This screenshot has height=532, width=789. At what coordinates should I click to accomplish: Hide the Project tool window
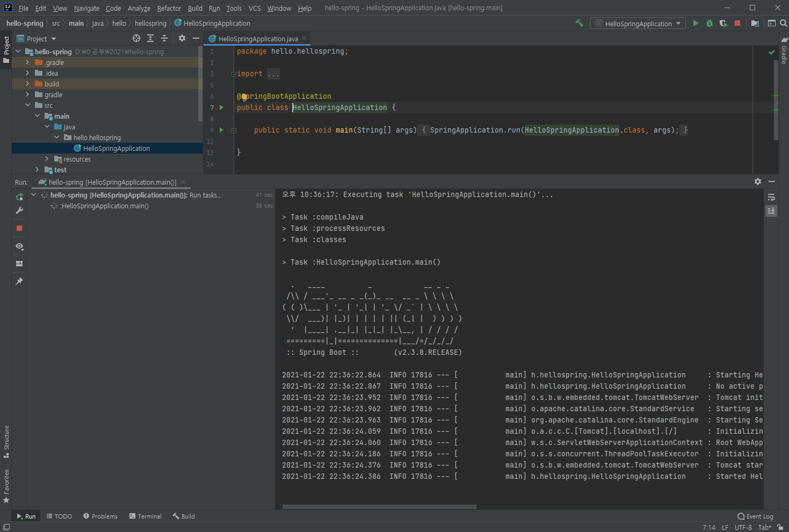pyautogui.click(x=196, y=38)
